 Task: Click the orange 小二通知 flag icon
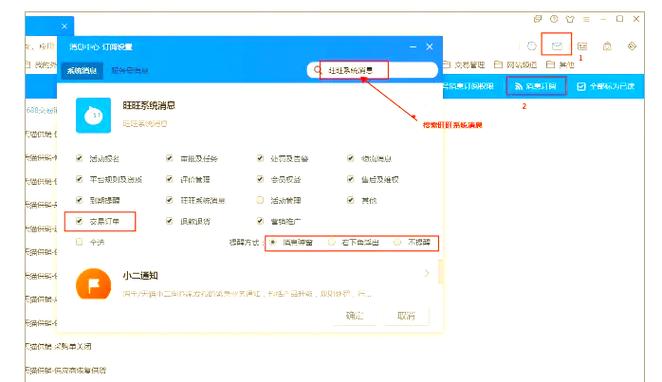click(x=93, y=285)
